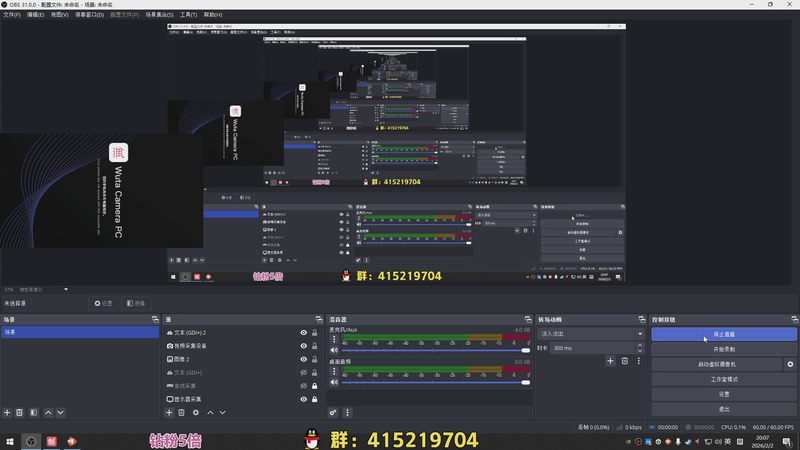Open the Windows Start menu
The width and height of the screenshot is (800, 450).
tap(10, 441)
